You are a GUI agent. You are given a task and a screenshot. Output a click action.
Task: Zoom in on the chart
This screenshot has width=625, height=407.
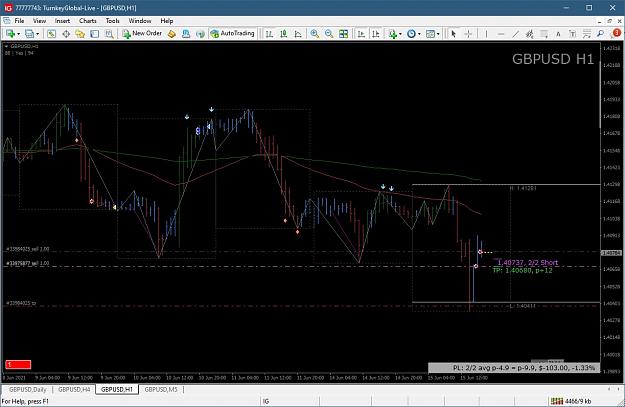(314, 34)
